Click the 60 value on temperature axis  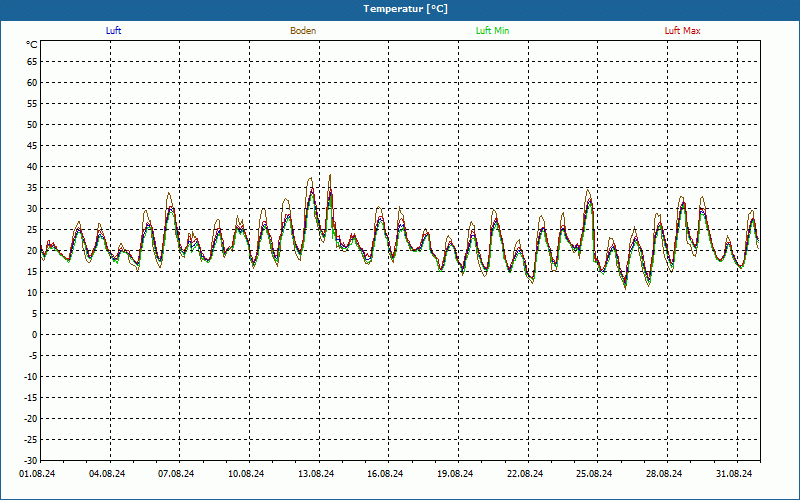[x=32, y=83]
